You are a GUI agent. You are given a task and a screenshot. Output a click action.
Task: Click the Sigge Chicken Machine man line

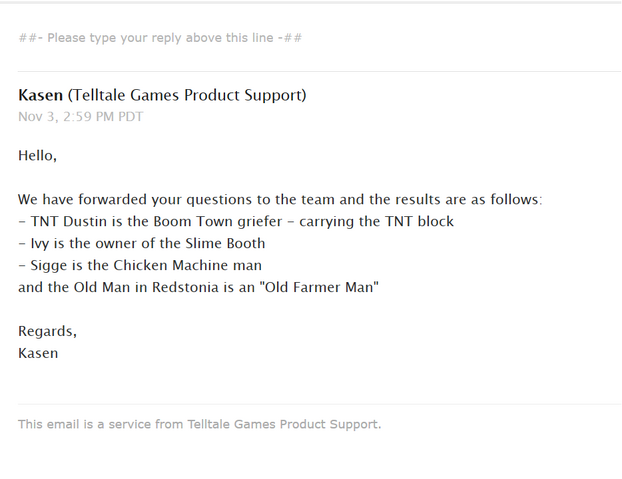coord(140,265)
